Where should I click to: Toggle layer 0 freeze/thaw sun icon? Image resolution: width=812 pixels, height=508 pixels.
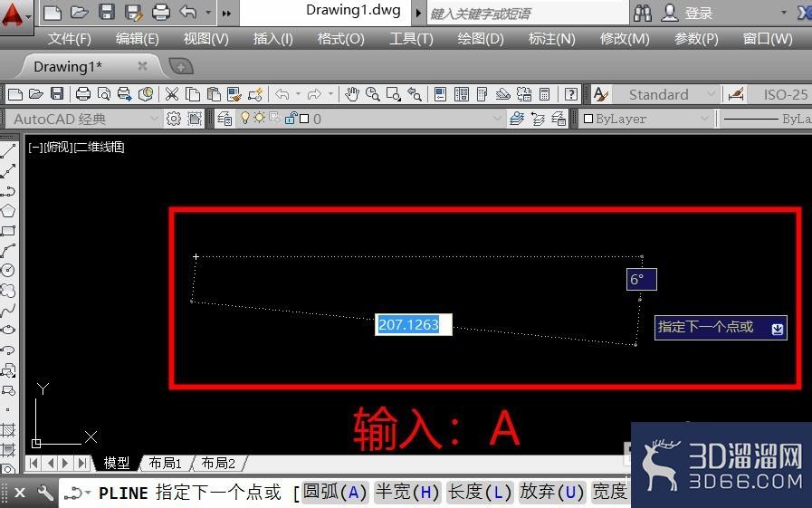(x=260, y=118)
